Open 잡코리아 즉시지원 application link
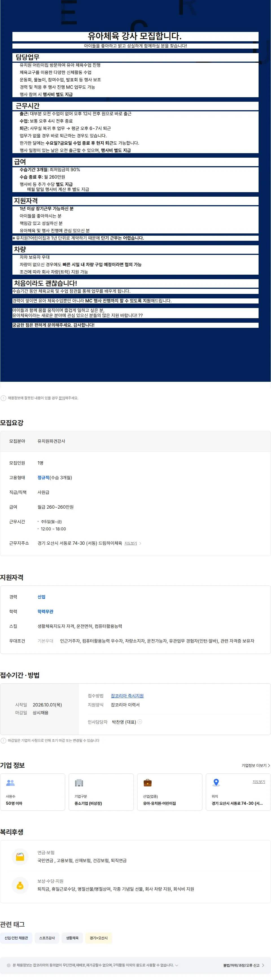This screenshot has width=271, height=980. coord(127,696)
